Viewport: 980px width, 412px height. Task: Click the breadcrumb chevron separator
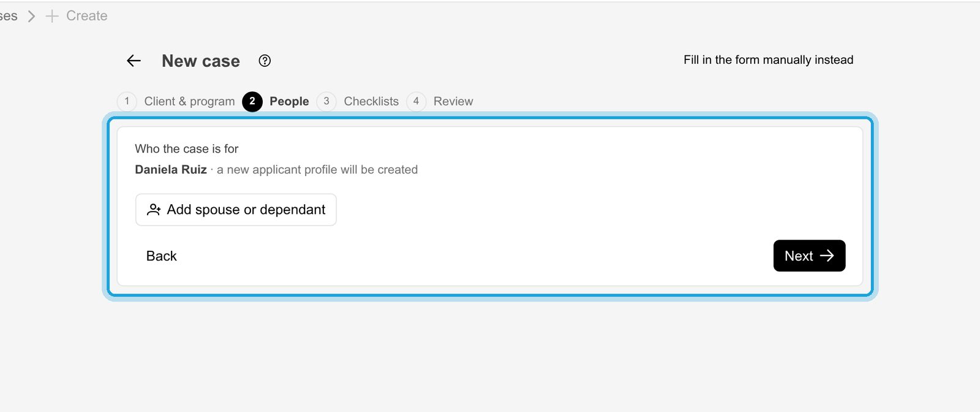(x=32, y=16)
